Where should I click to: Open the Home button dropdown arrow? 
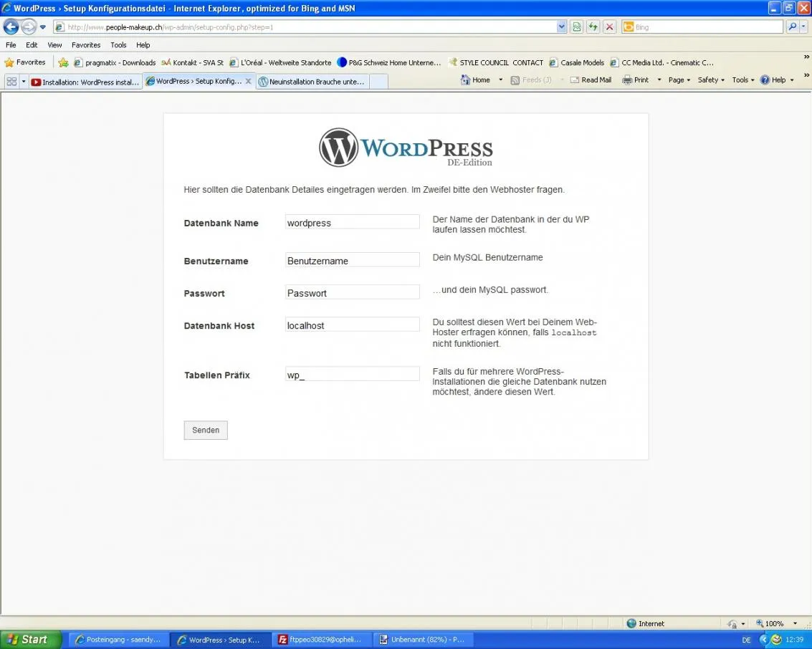pos(500,80)
